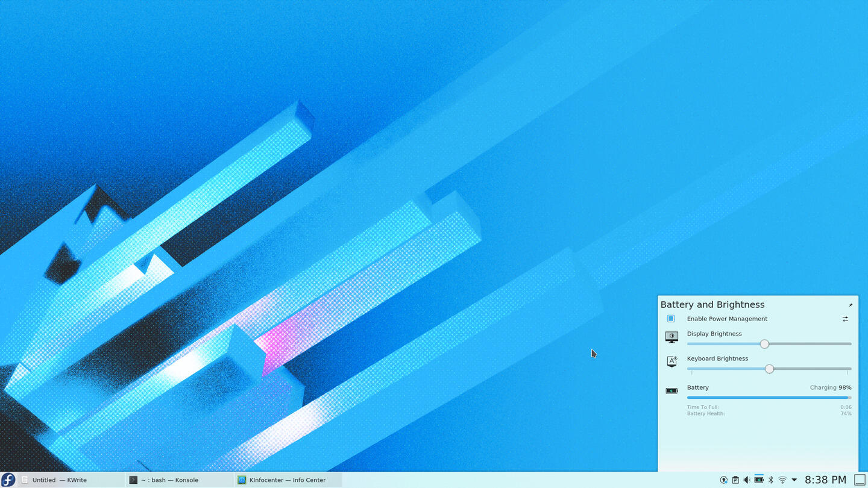The image size is (868, 488).
Task: Open power management configure icon
Action: (845, 319)
